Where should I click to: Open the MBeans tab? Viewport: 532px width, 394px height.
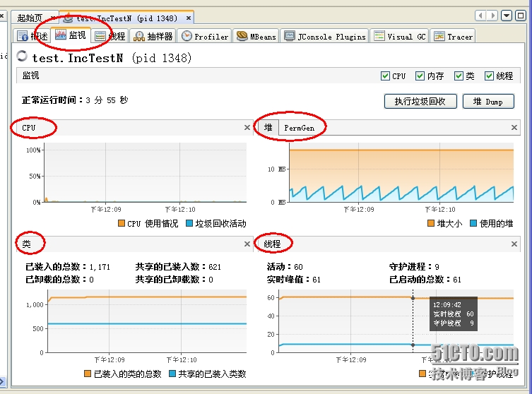click(256, 36)
